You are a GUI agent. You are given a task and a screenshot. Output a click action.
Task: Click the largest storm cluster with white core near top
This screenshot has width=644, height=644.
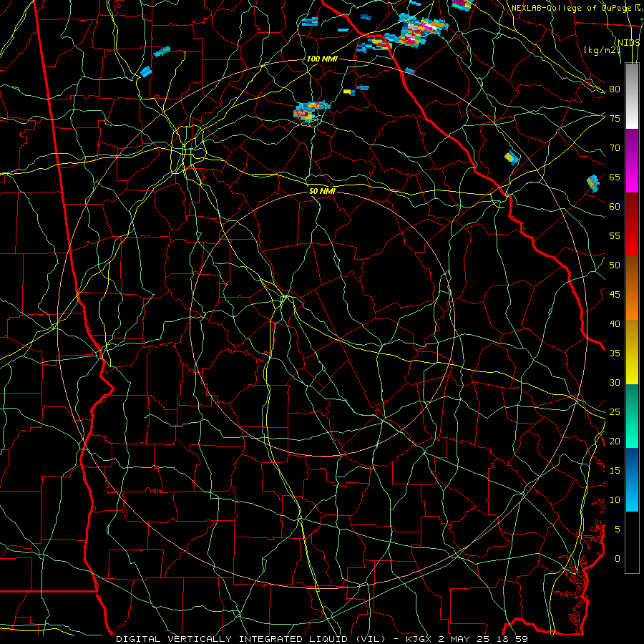[x=422, y=29]
